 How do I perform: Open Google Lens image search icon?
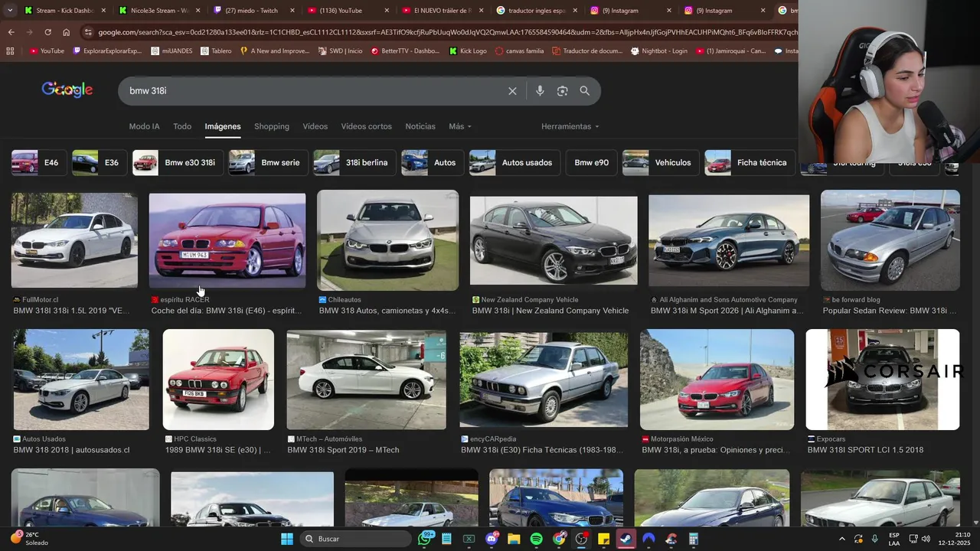click(562, 91)
